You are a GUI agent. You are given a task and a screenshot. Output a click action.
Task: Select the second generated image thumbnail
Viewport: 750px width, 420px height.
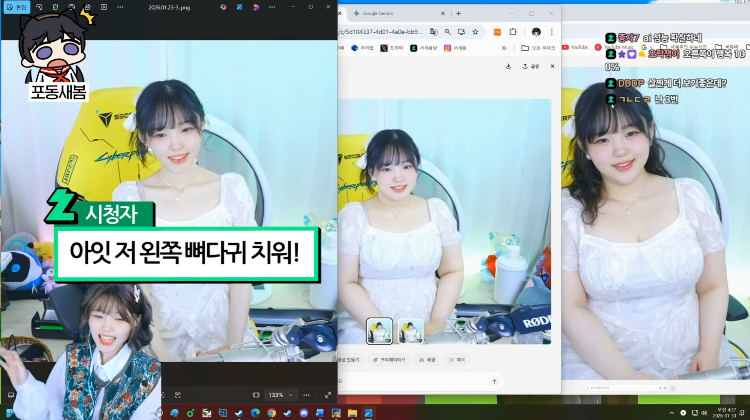point(410,331)
